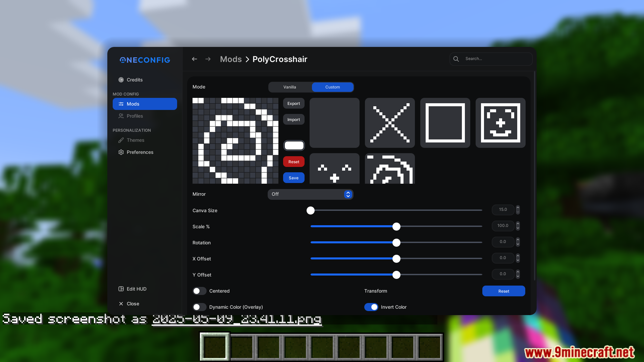Click the Y Offset stepper arrows
The height and width of the screenshot is (362, 644).
coord(518,274)
